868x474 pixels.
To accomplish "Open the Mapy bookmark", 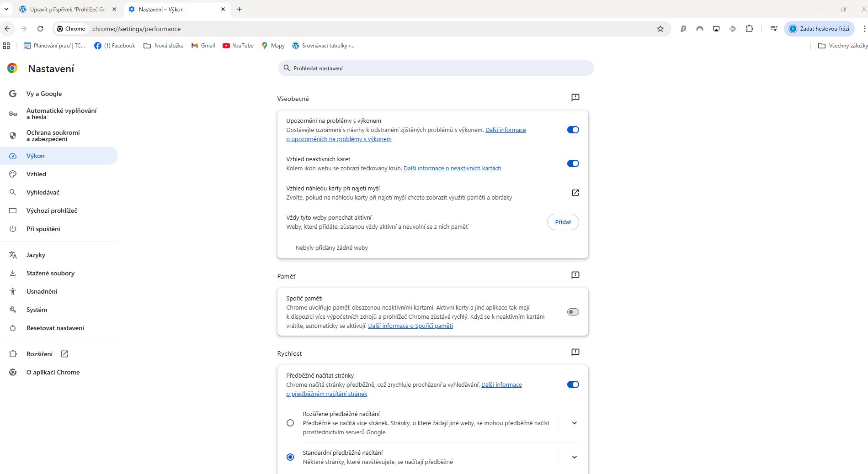I will click(273, 46).
